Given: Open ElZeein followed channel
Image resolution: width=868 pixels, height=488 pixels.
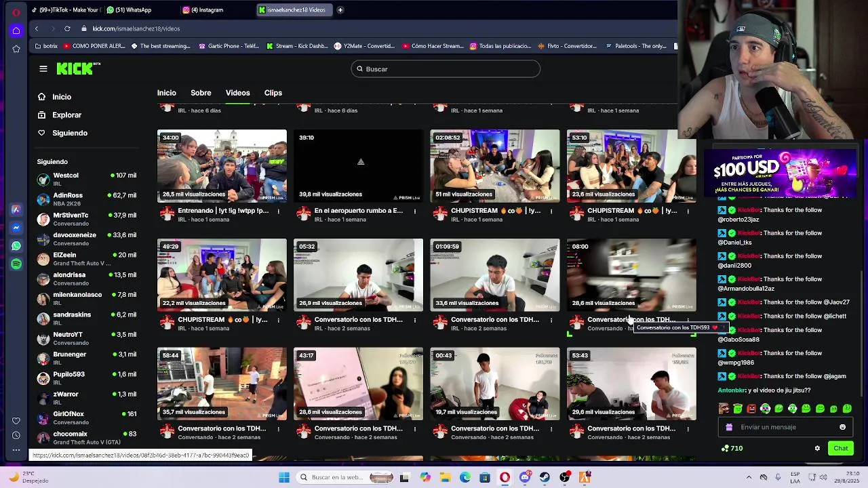Looking at the screenshot, I should click(x=86, y=259).
